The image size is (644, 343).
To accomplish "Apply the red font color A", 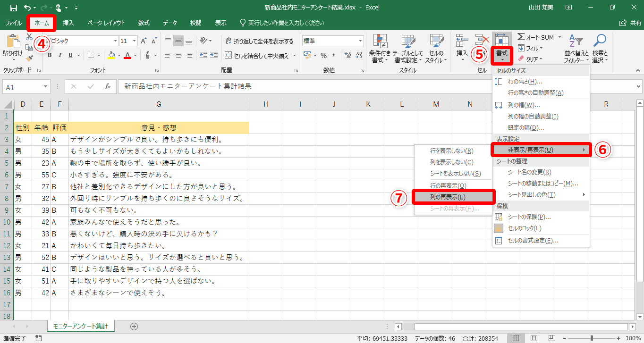I will 127,55.
